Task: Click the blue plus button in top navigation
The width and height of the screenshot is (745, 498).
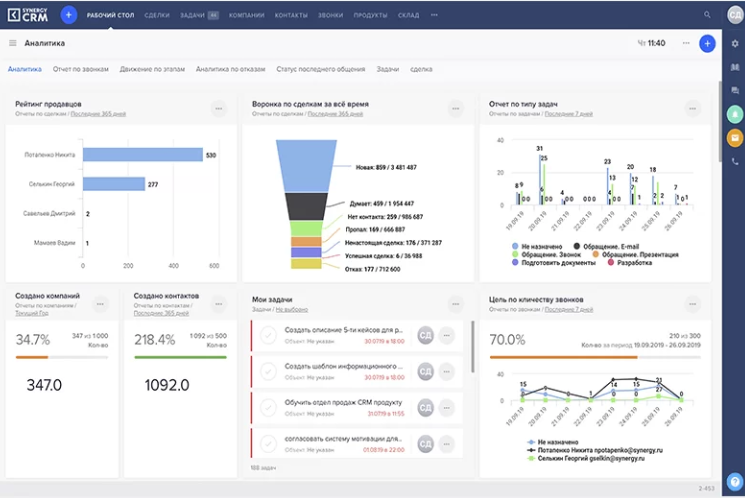Action: coord(68,15)
